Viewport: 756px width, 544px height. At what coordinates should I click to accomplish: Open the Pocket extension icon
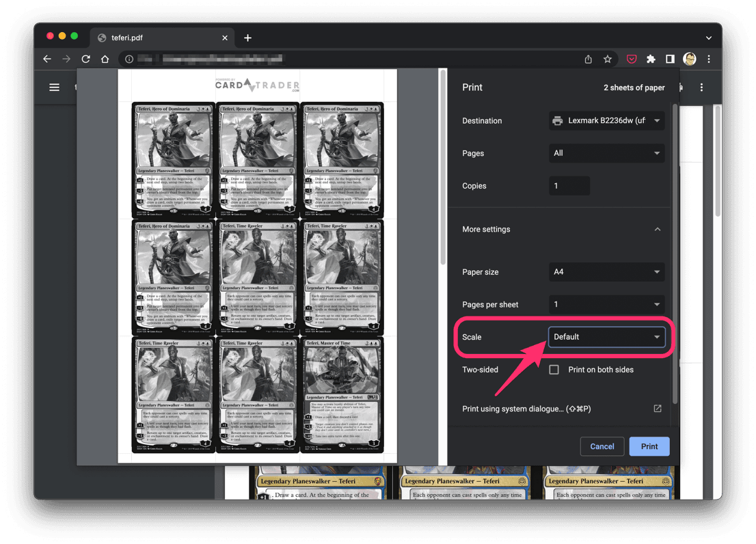[632, 59]
